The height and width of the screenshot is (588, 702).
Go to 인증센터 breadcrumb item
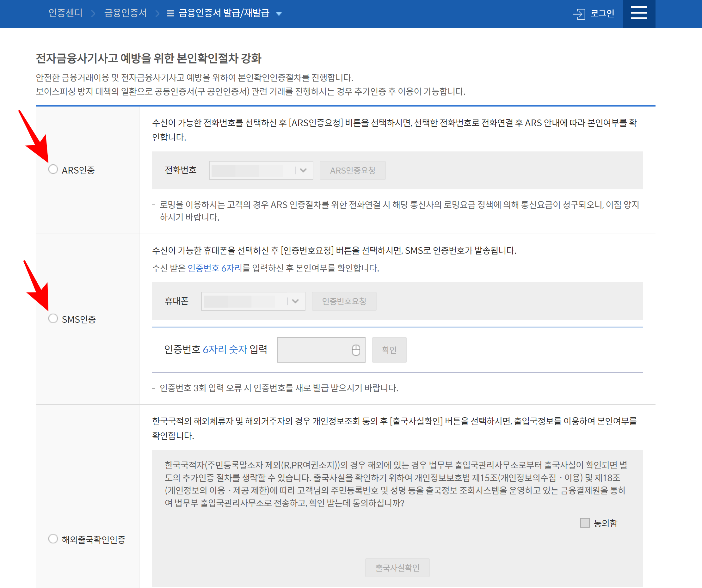point(65,13)
